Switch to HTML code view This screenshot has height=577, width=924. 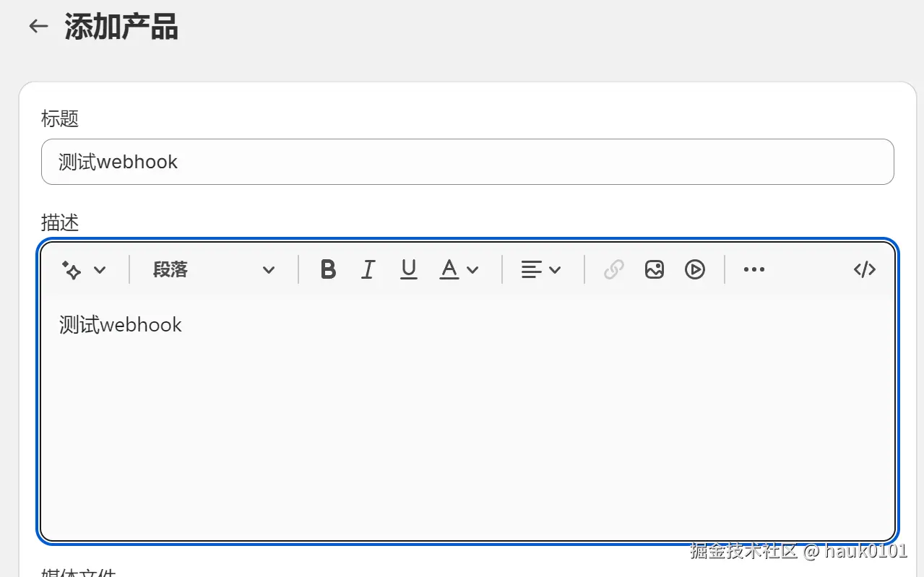coord(864,269)
